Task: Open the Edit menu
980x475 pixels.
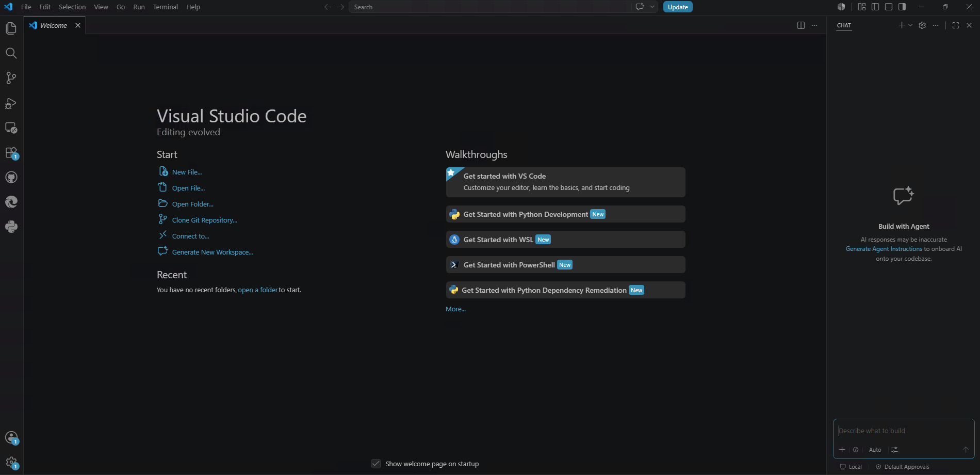Action: [45, 7]
